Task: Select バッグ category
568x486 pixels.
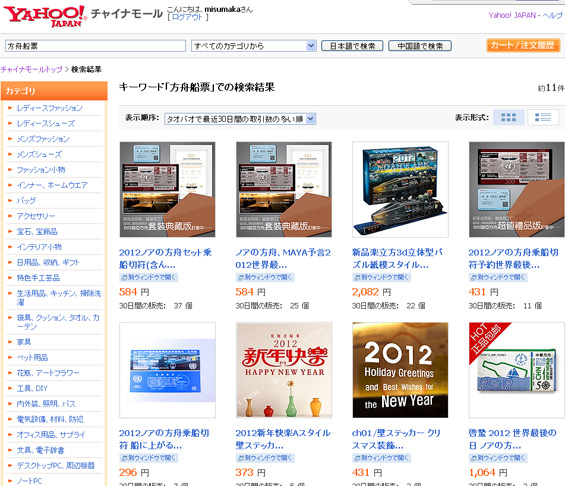Action: point(26,200)
